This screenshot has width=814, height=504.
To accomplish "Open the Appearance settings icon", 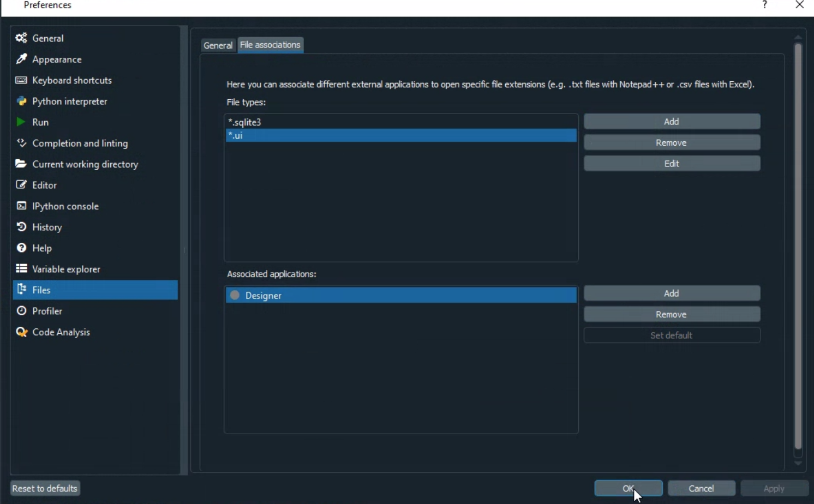I will (x=21, y=59).
